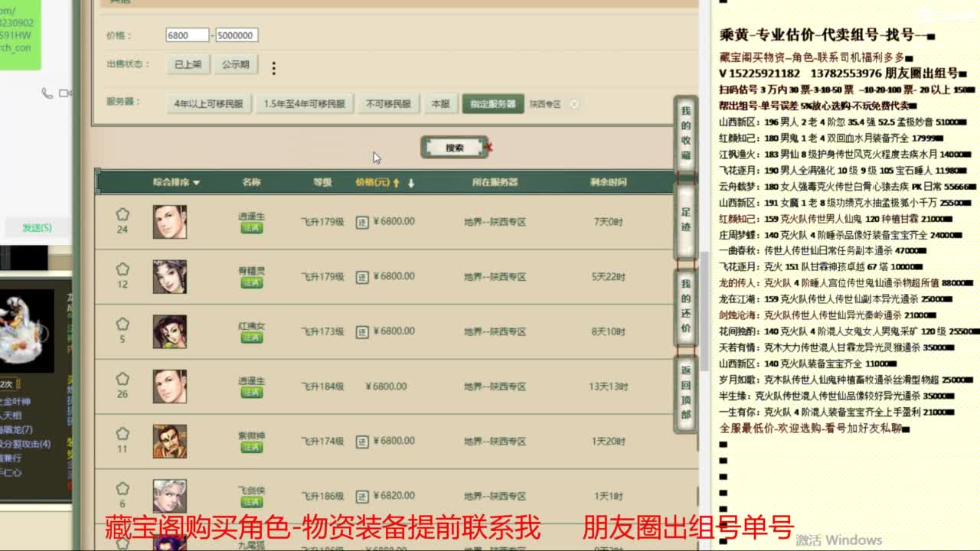The image size is (980, 551).
Task: Click remaining time 1天20时
Action: coord(609,442)
